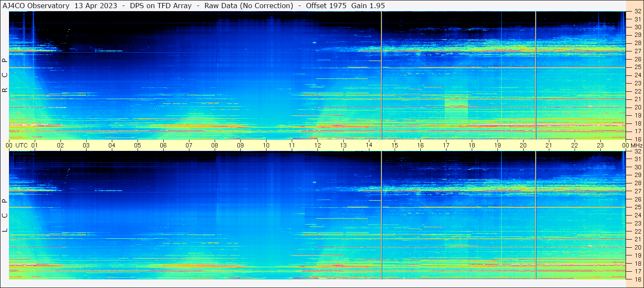
Task: Click the 25 MHz label of LCP panel
Action: (x=638, y=207)
